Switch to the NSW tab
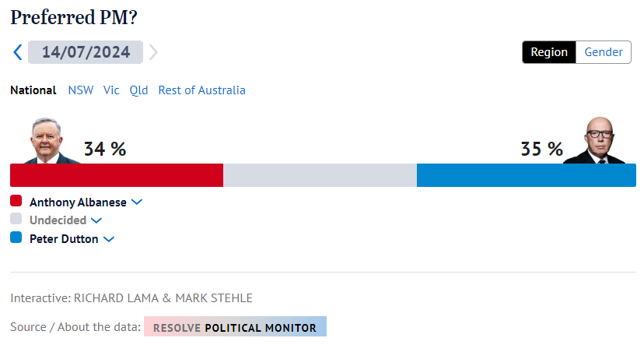This screenshot has width=644, height=345. click(81, 90)
